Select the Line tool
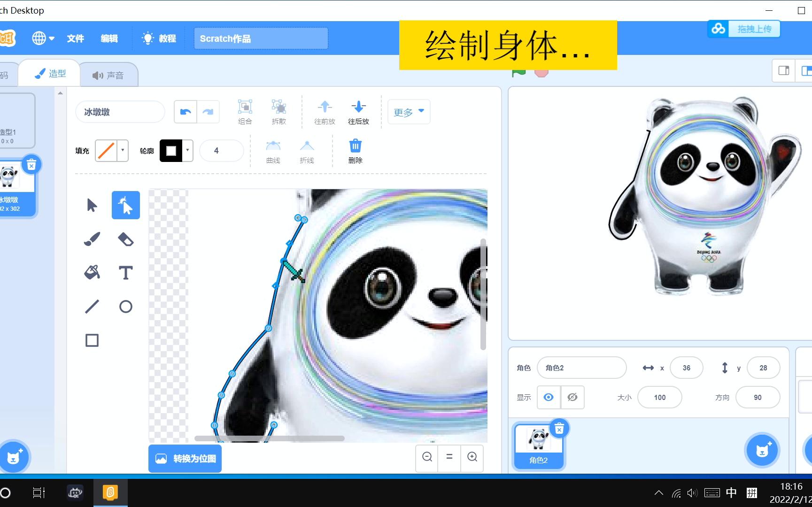Screen dimensions: 812x507 coord(92,307)
